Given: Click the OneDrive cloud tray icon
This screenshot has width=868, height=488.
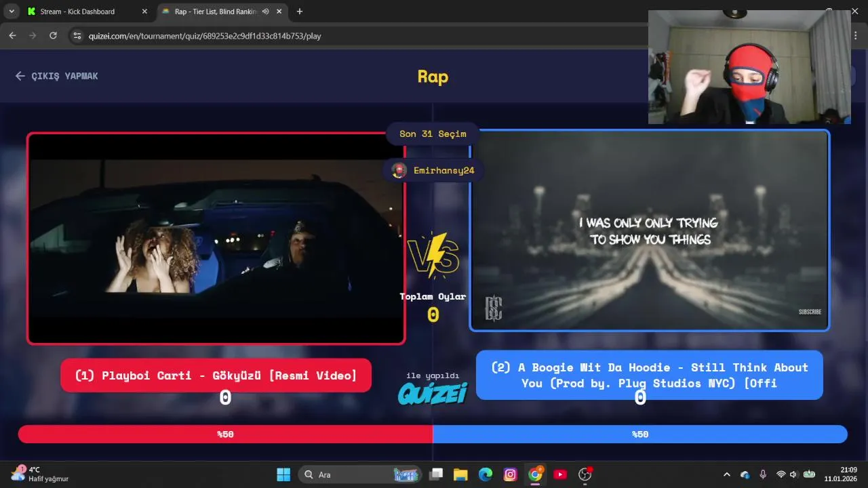Looking at the screenshot, I should pos(745,474).
